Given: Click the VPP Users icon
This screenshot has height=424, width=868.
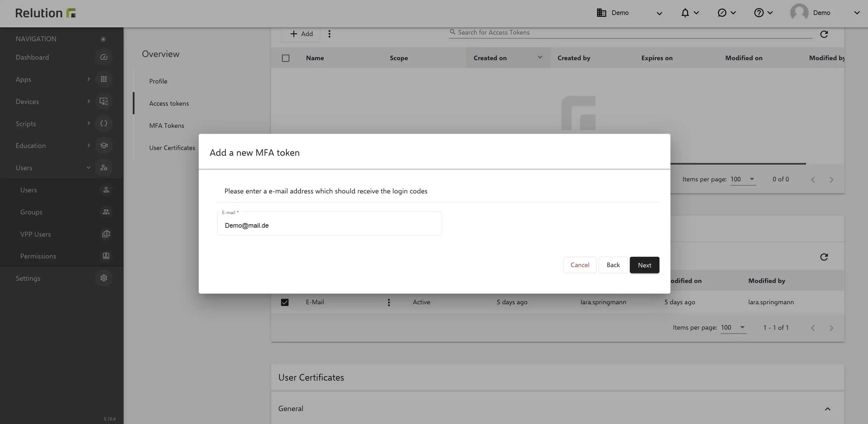Looking at the screenshot, I should click(x=106, y=234).
